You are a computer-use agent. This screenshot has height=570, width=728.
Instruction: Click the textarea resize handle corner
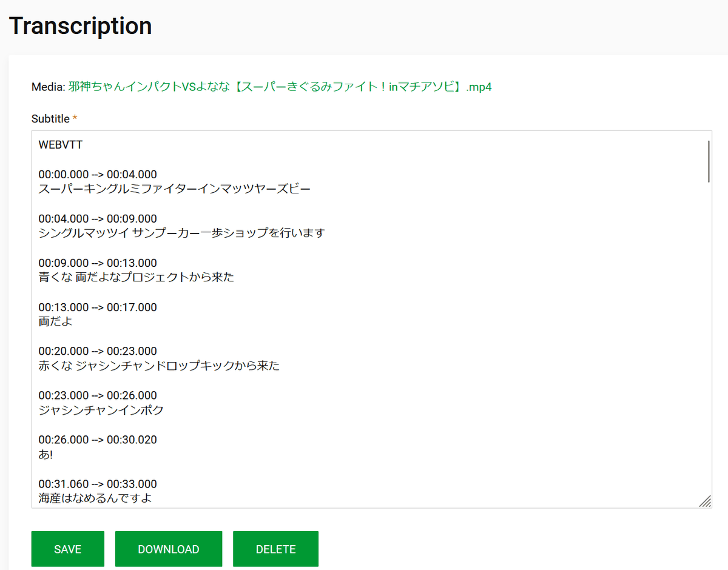pyautogui.click(x=704, y=501)
